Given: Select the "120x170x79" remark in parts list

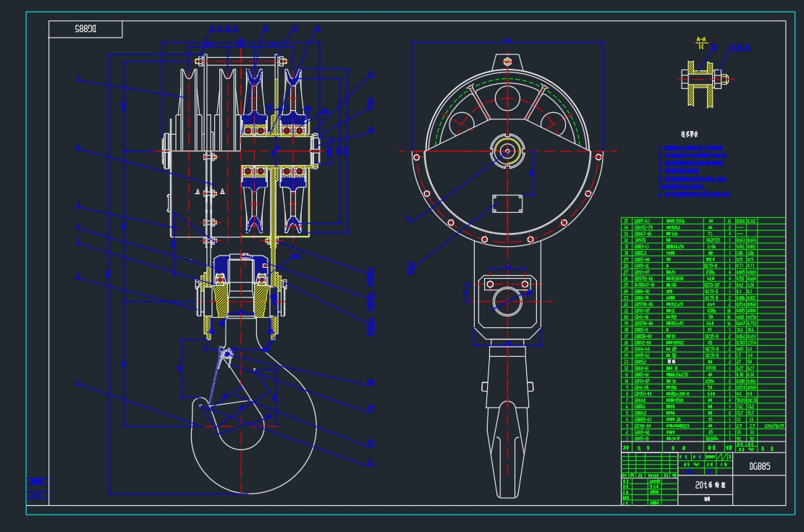Looking at the screenshot, I should 774,426.
